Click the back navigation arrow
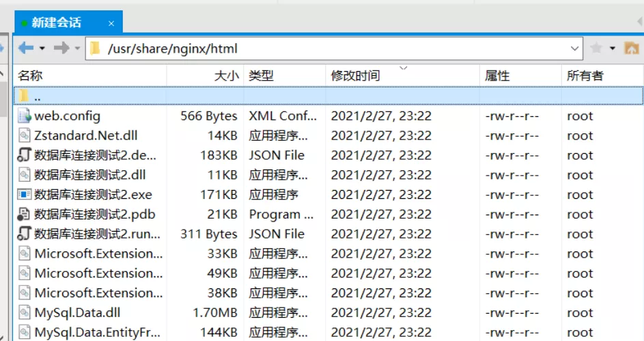This screenshot has width=644, height=341. (26, 48)
